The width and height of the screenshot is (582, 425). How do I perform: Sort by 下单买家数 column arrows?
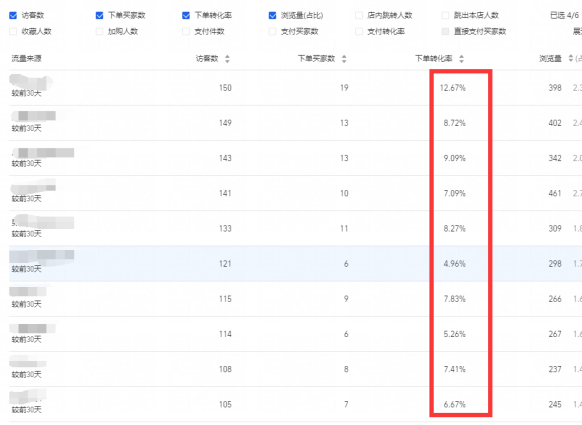pyautogui.click(x=344, y=59)
